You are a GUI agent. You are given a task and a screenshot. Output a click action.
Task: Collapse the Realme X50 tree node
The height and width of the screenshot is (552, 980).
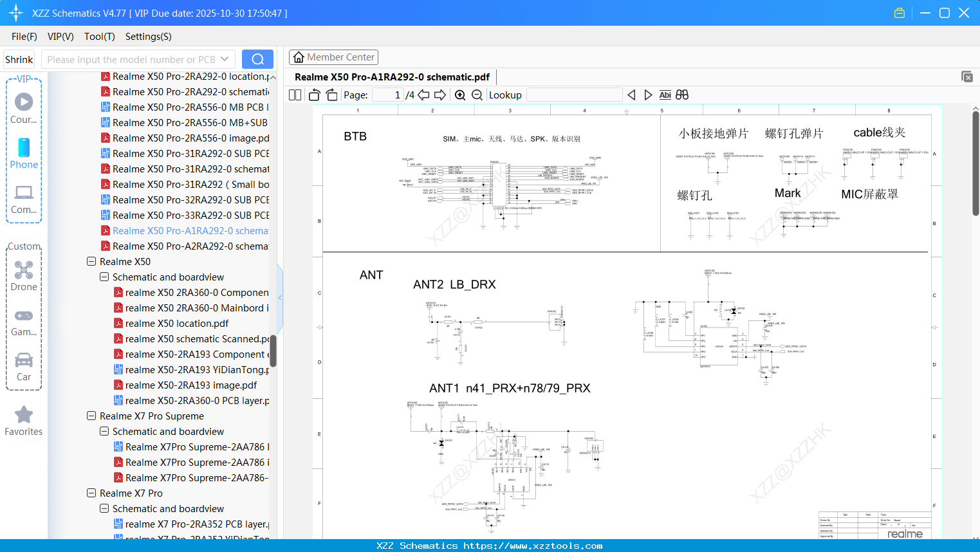coord(91,262)
